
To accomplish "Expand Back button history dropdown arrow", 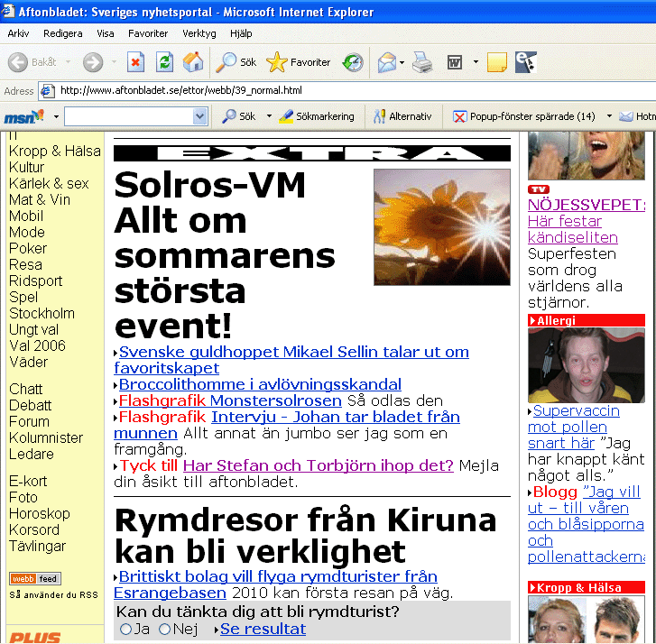I will pos(69,62).
